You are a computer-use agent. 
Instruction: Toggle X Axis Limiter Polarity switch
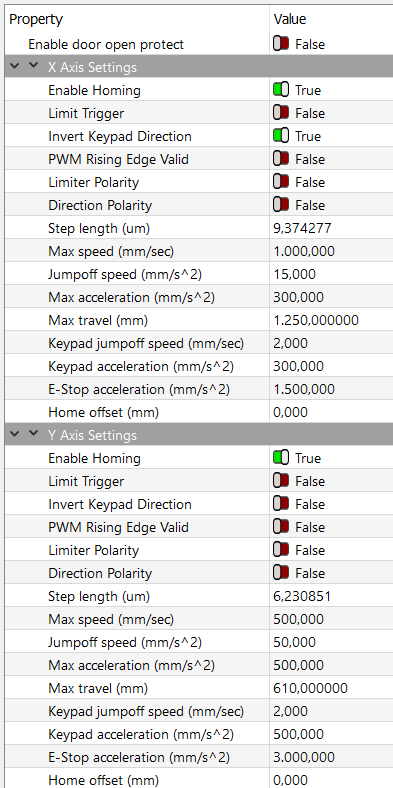pyautogui.click(x=281, y=182)
